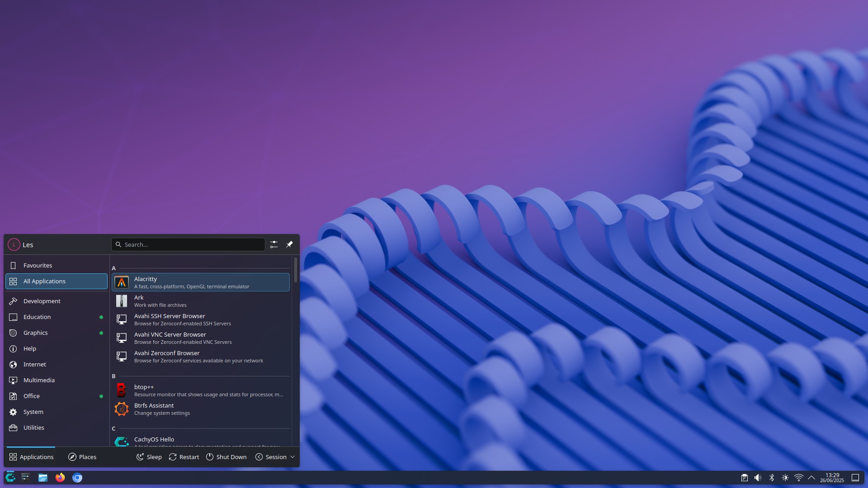
Task: Launch Firefox from the taskbar
Action: (60, 478)
